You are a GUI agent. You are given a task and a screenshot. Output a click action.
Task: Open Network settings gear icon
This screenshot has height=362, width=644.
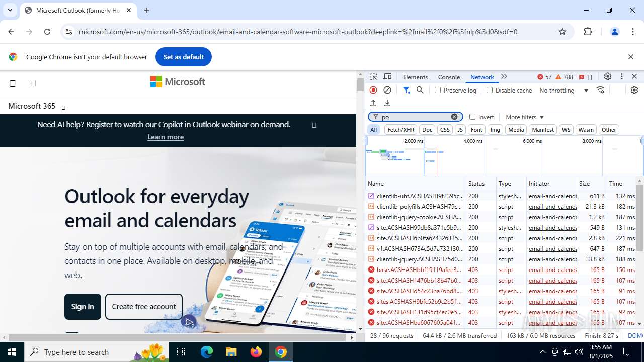pyautogui.click(x=634, y=90)
